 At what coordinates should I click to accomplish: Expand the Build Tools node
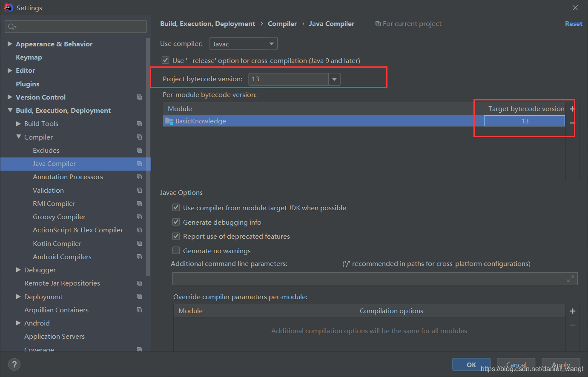[x=18, y=123]
